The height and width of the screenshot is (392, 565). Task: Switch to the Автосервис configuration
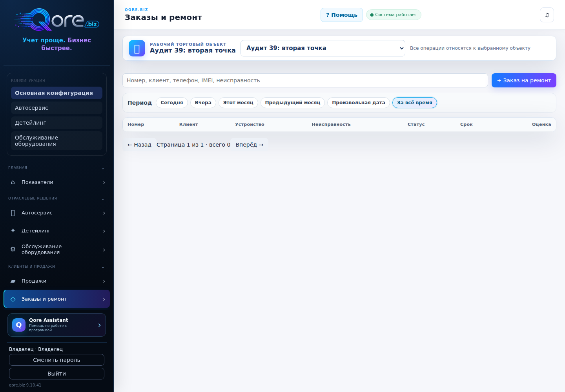pyautogui.click(x=56, y=108)
